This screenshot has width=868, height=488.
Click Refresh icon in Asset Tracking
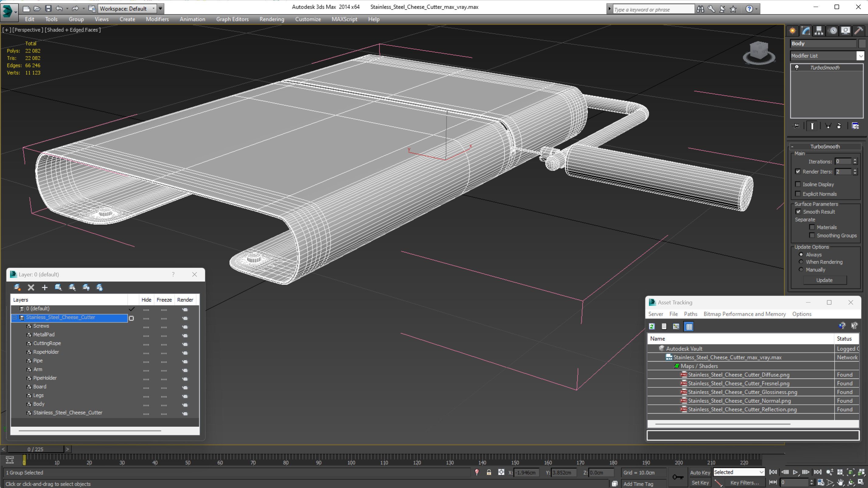pos(652,326)
